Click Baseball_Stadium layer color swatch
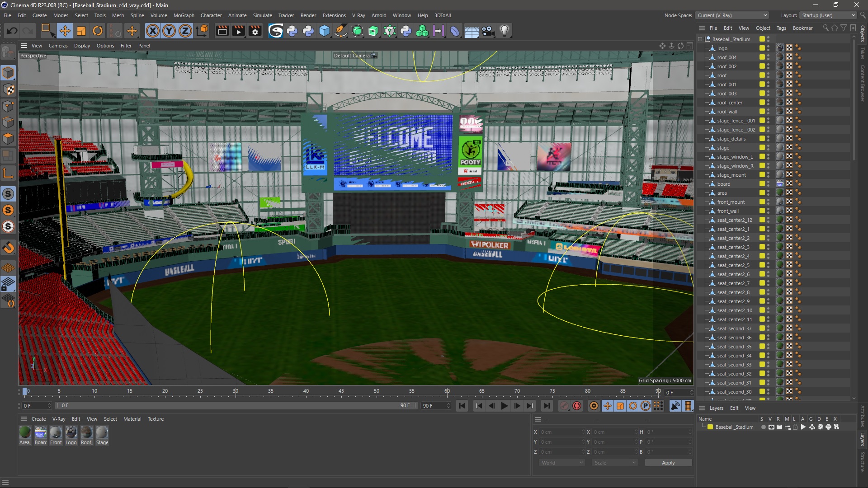868x488 pixels. [x=710, y=427]
